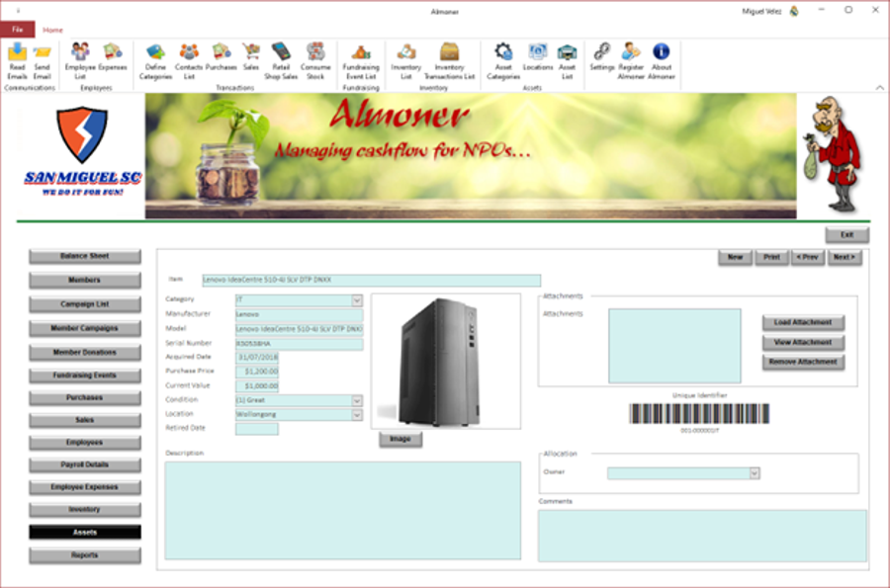Go to Members in the sidebar
890x588 pixels.
pos(85,280)
